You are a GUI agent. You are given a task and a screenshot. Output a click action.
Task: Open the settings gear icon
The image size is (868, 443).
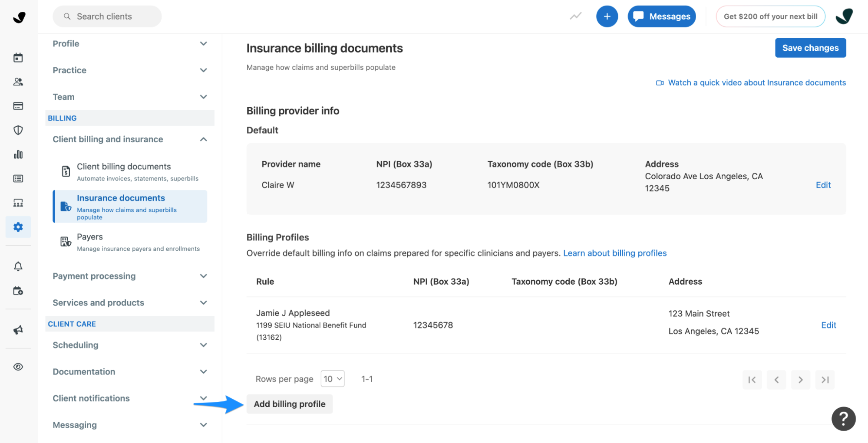pos(18,227)
